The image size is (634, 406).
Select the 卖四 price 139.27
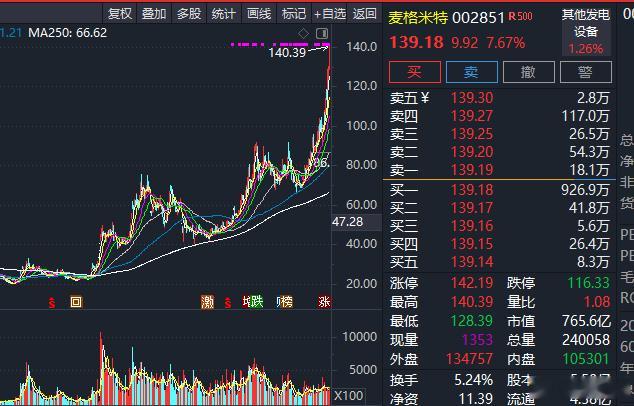pos(472,116)
